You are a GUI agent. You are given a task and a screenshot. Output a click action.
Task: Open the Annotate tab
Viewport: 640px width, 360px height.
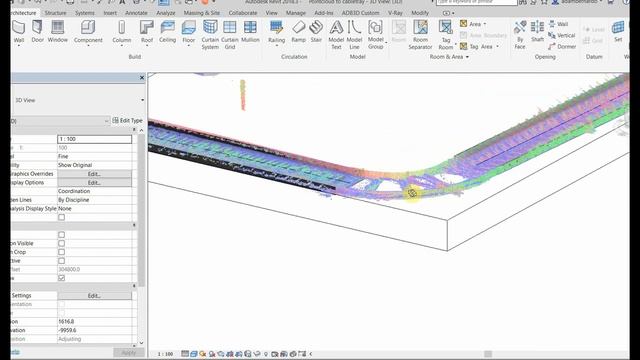(136, 13)
